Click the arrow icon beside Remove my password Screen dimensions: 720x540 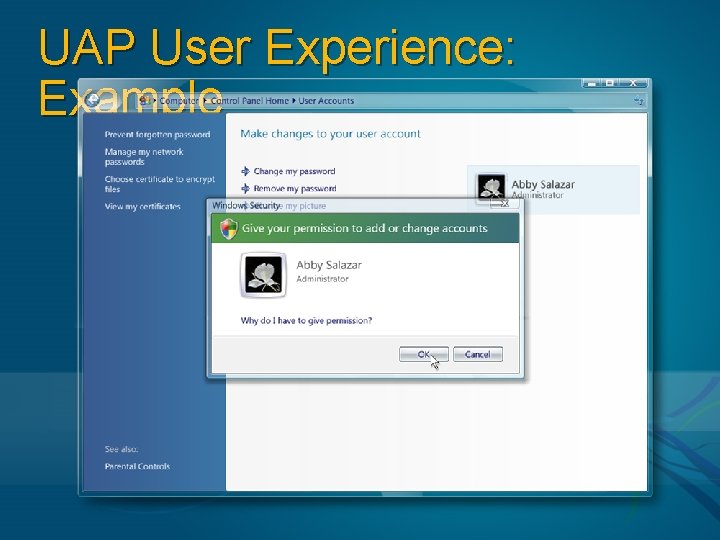pos(246,188)
